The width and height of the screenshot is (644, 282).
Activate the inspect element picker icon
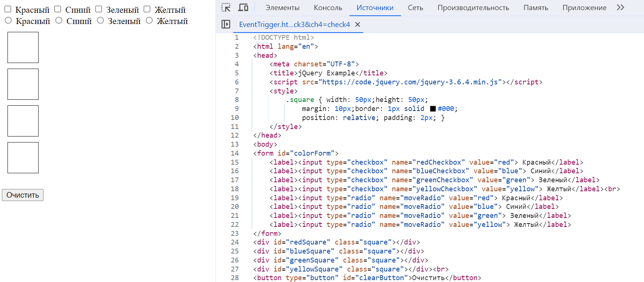(x=226, y=7)
